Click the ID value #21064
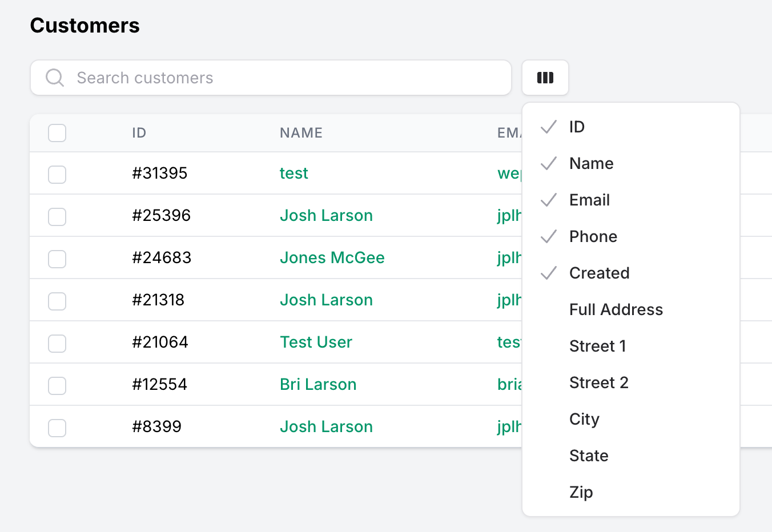This screenshot has width=772, height=532. pos(160,342)
